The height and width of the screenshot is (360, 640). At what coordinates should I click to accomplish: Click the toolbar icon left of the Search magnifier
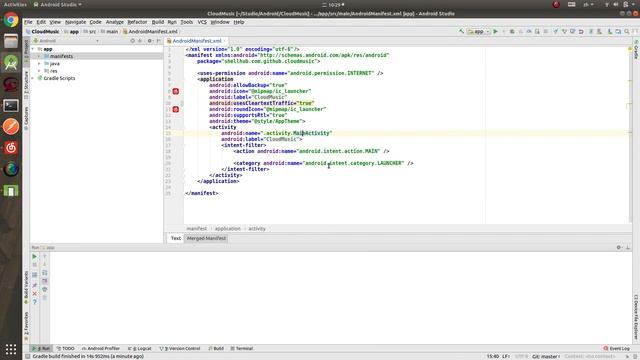click(618, 31)
